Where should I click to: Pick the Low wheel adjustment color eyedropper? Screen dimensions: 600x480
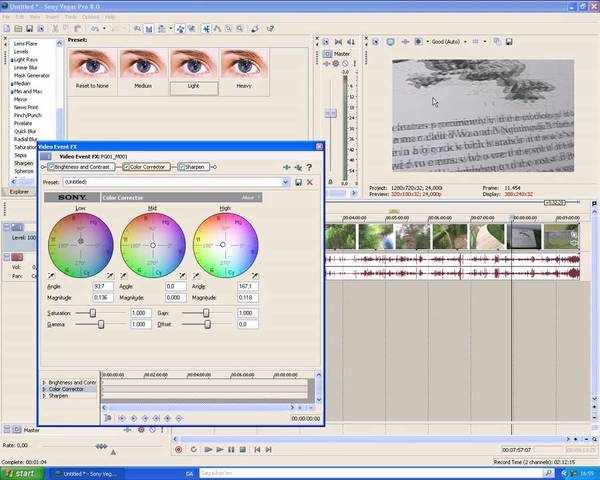[110, 276]
